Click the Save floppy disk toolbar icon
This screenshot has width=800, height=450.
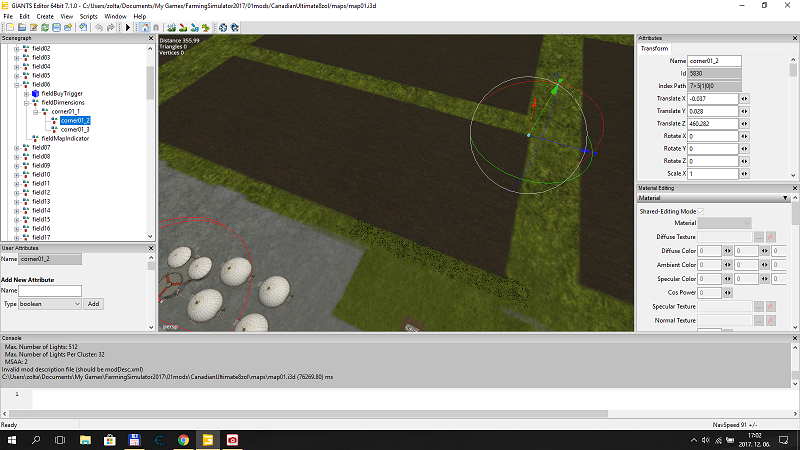click(56, 28)
